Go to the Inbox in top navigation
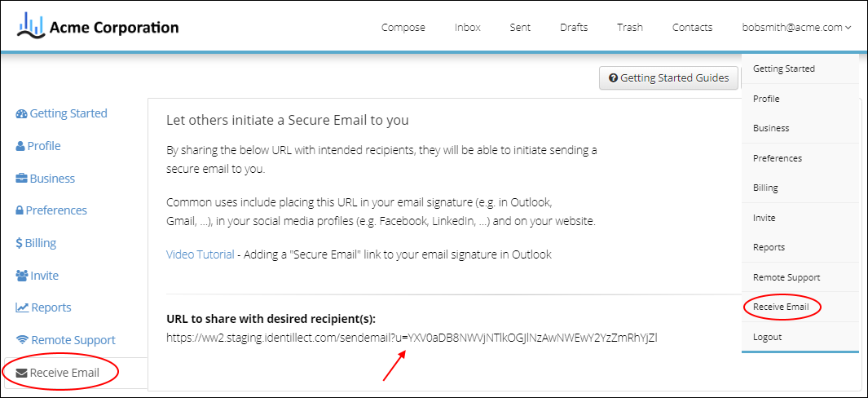This screenshot has height=398, width=868. point(468,27)
